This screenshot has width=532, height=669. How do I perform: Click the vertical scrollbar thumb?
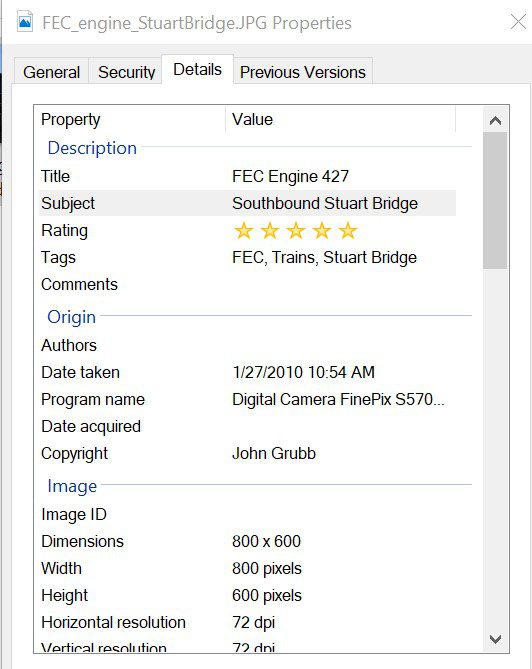coord(495,201)
